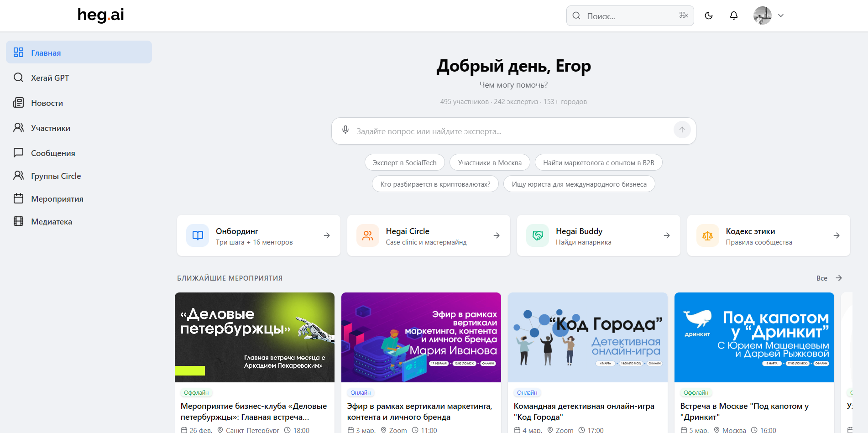
Task: Switch to the Главная tab
Action: [x=45, y=52]
